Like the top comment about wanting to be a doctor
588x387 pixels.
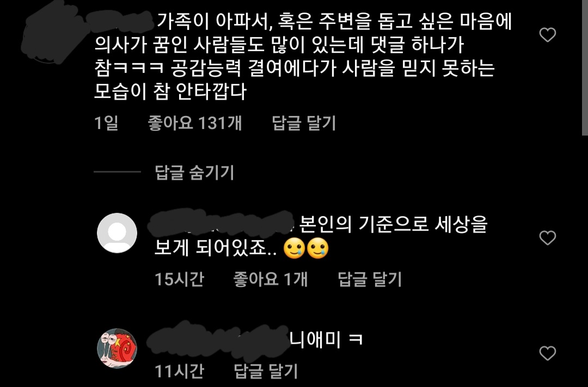[548, 35]
